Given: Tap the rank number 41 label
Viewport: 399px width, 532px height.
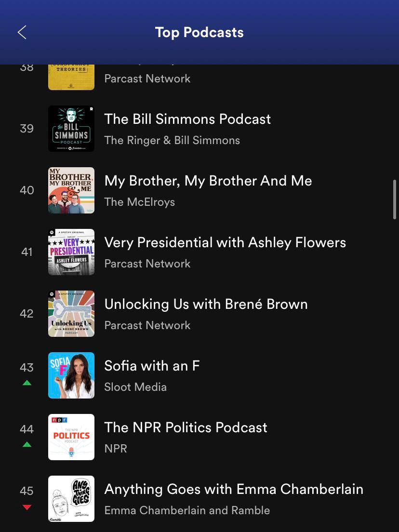Looking at the screenshot, I should click(x=27, y=252).
